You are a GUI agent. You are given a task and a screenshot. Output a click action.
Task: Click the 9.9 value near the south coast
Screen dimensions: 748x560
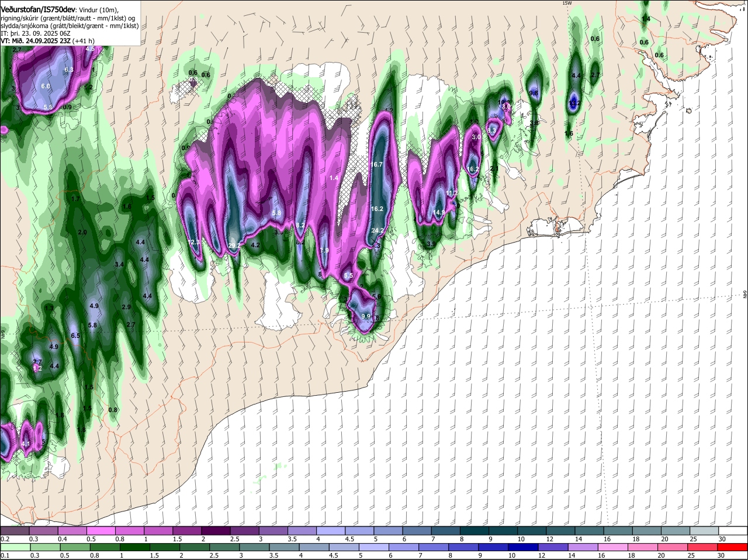click(366, 316)
